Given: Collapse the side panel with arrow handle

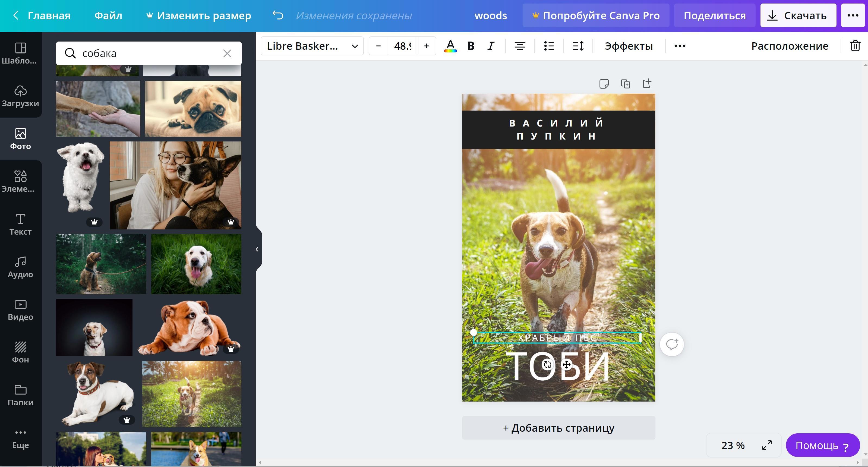Looking at the screenshot, I should pyautogui.click(x=257, y=249).
